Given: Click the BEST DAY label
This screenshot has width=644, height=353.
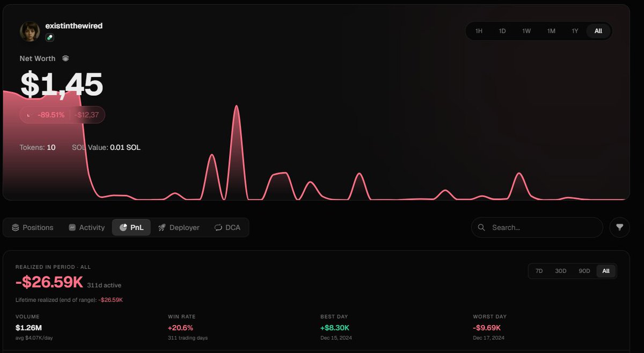Looking at the screenshot, I should click(x=334, y=316).
